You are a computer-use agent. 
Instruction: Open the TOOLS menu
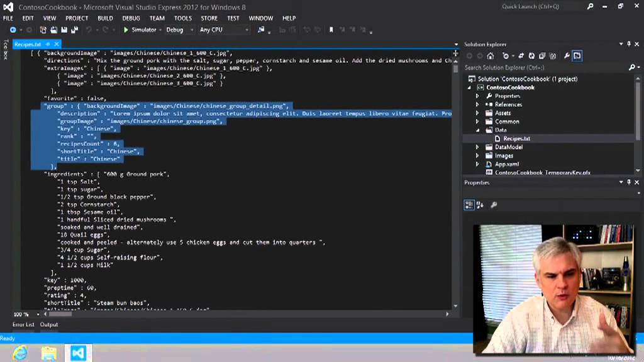click(x=183, y=18)
